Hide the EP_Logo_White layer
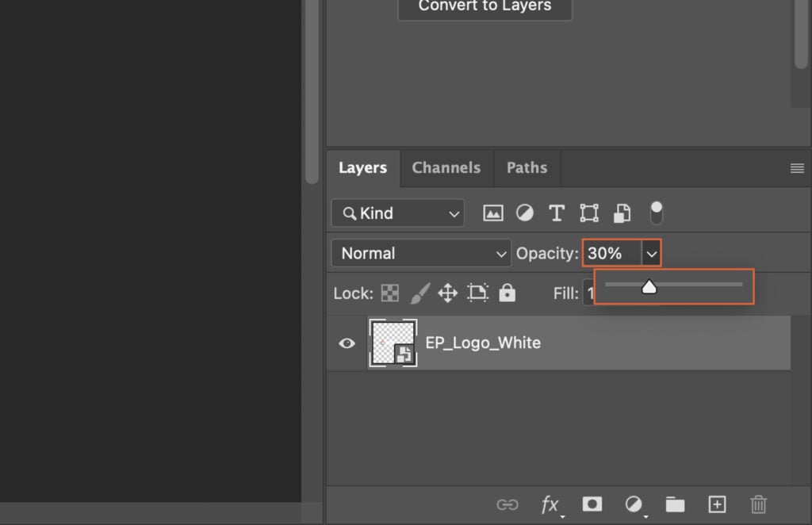Viewport: 812px width, 525px height. (x=347, y=343)
